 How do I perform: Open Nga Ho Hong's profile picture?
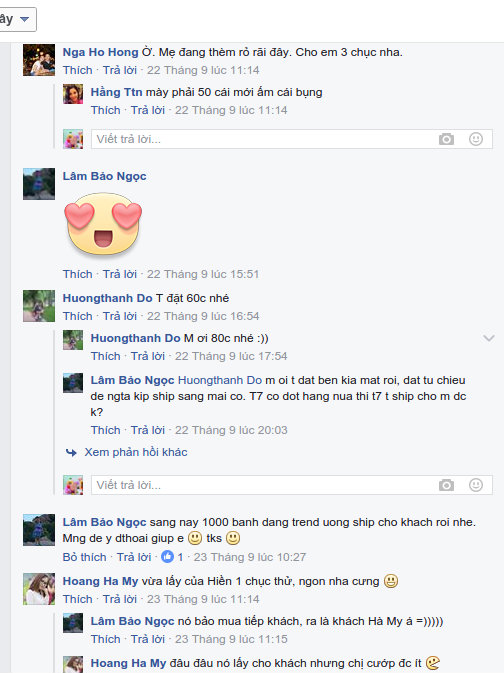39,60
